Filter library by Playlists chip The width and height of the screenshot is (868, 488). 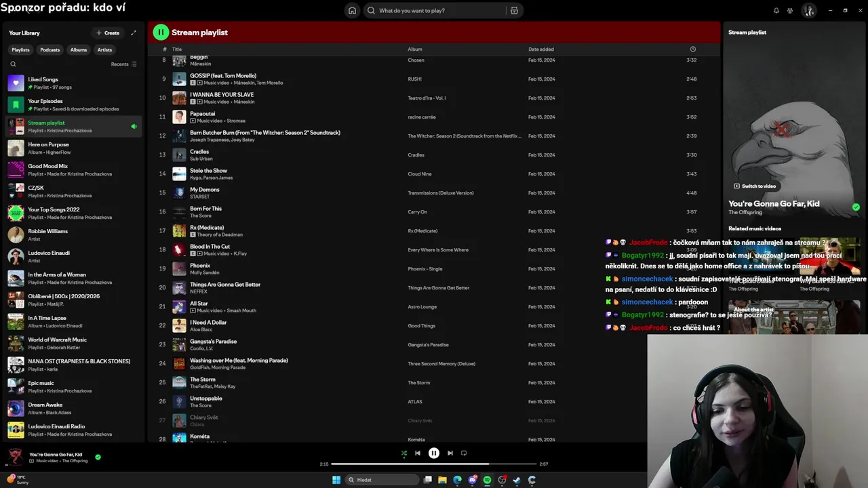(20, 49)
